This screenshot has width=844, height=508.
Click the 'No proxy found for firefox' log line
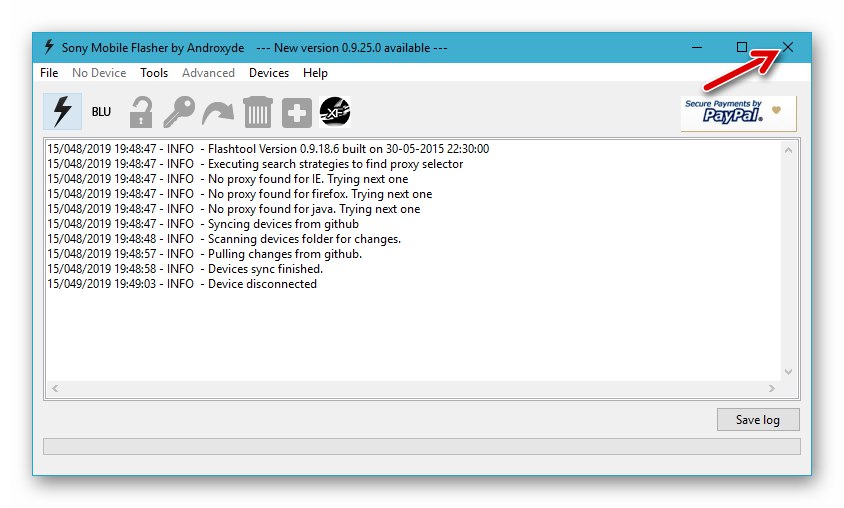click(240, 194)
